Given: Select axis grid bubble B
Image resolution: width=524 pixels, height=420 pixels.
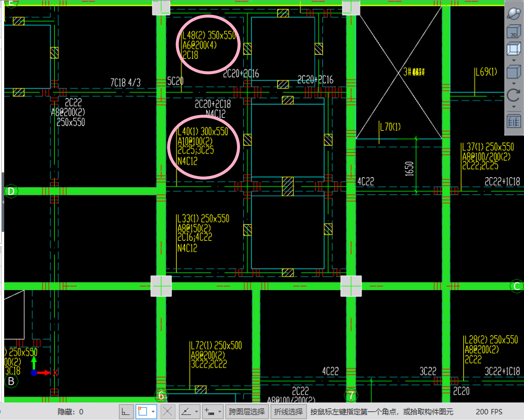Looking at the screenshot, I should 11,381.
